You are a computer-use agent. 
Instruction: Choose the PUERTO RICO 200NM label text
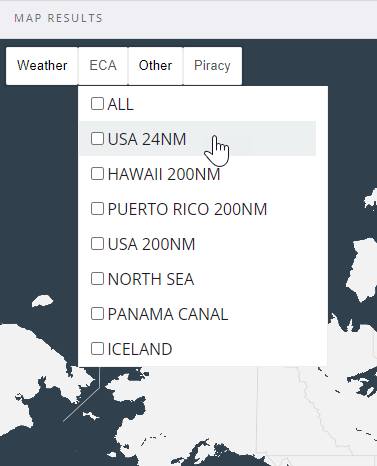187,209
